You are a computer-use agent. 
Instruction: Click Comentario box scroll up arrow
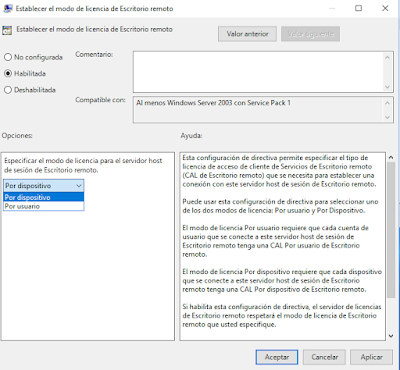[387, 58]
